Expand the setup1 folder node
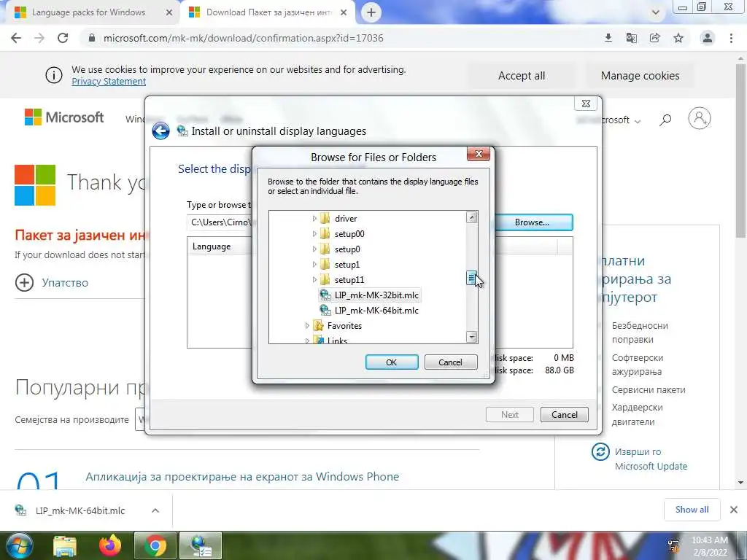The image size is (747, 560). (314, 264)
